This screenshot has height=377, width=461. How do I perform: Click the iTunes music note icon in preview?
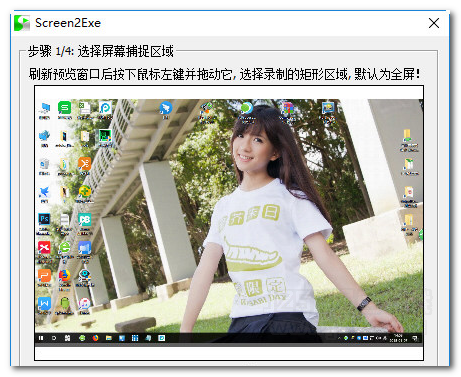point(84,303)
